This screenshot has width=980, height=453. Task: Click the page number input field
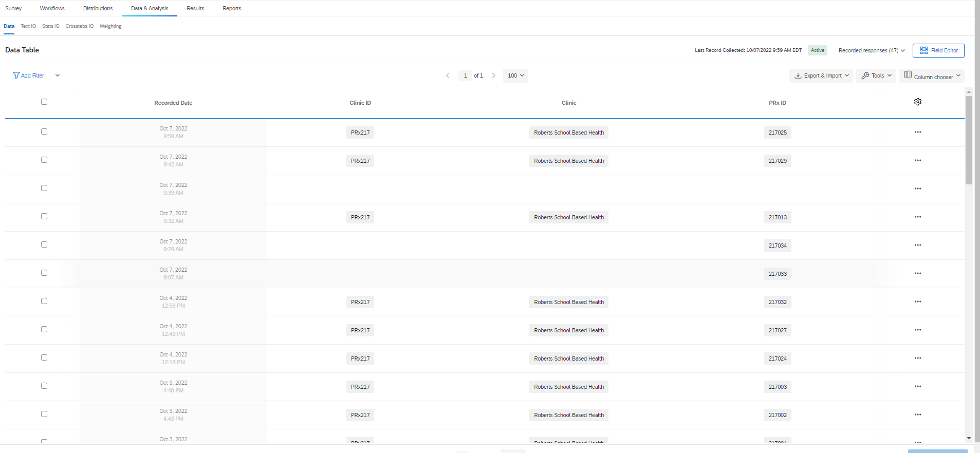[465, 75]
